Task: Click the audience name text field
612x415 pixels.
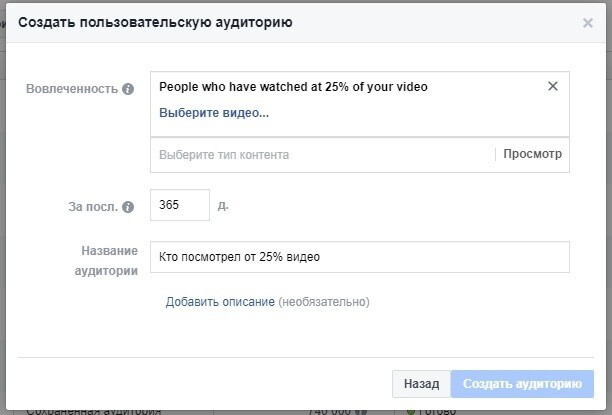Action: coord(359,257)
